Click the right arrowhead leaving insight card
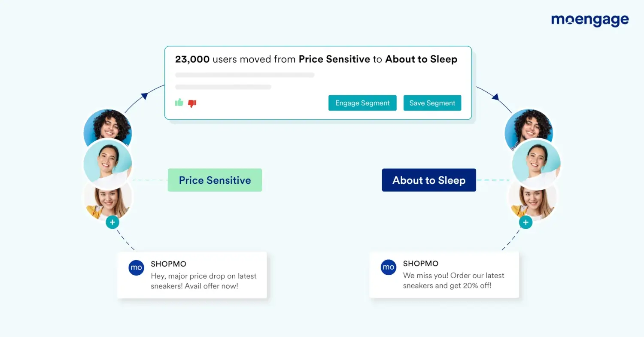644x337 pixels. (495, 97)
